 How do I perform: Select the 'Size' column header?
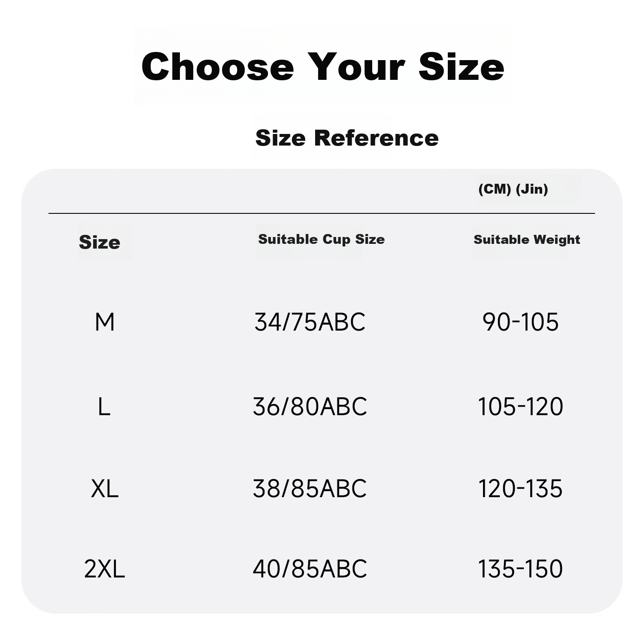click(100, 242)
